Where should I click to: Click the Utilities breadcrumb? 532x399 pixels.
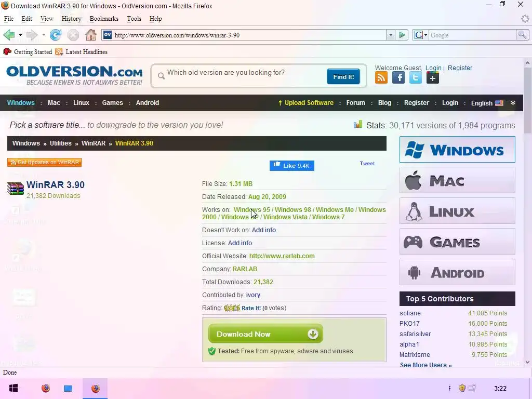61,143
